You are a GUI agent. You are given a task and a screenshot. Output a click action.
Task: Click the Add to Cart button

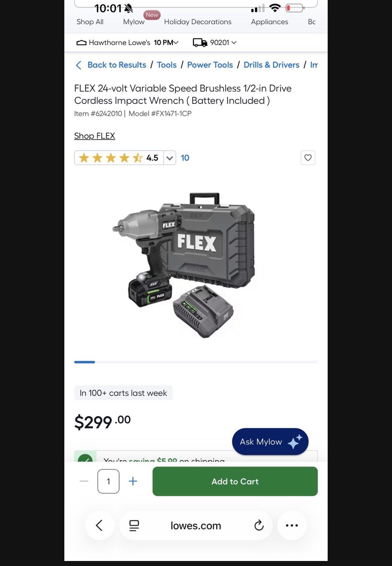point(235,481)
